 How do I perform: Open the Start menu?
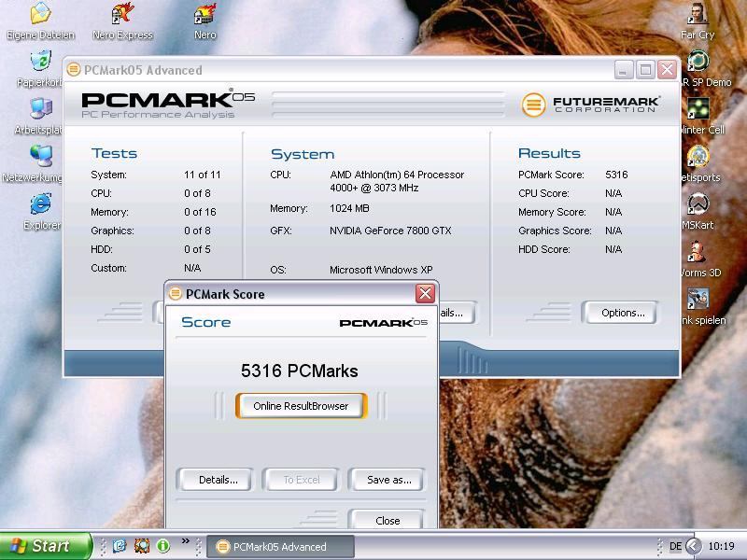[x=45, y=546]
